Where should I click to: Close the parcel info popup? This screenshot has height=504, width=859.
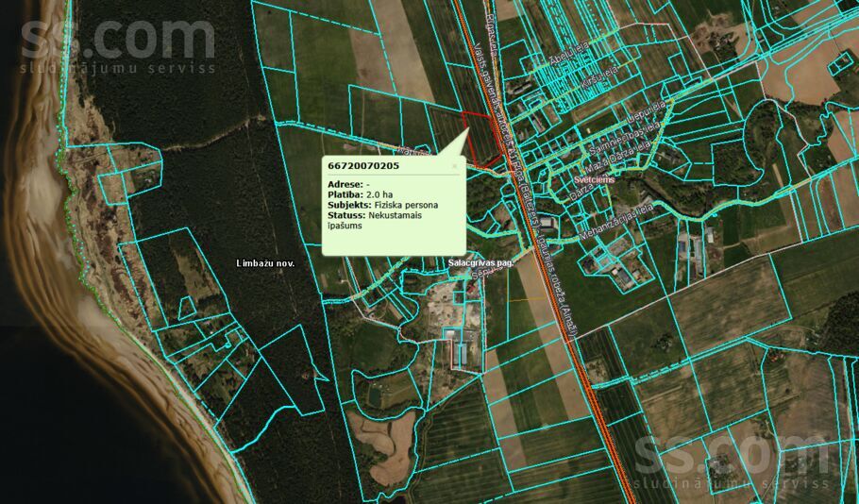pyautogui.click(x=454, y=166)
